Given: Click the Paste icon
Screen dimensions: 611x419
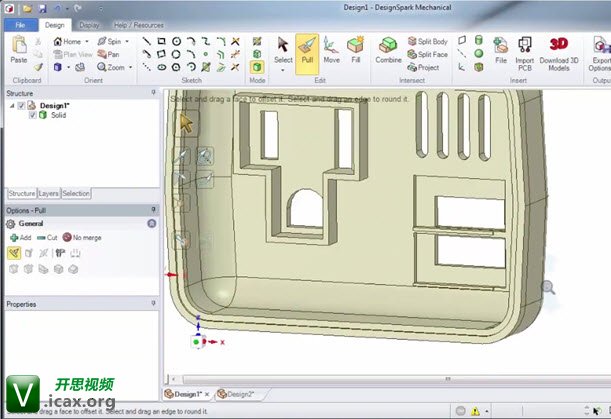Looking at the screenshot, I should tap(19, 49).
